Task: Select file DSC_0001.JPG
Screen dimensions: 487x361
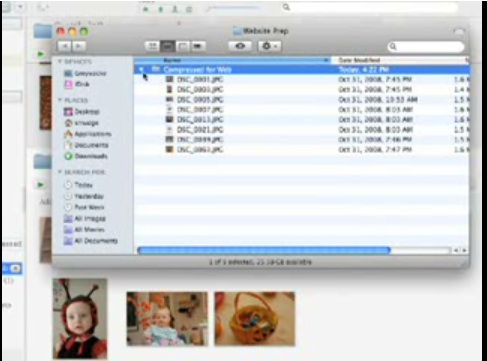Action: point(302,79)
